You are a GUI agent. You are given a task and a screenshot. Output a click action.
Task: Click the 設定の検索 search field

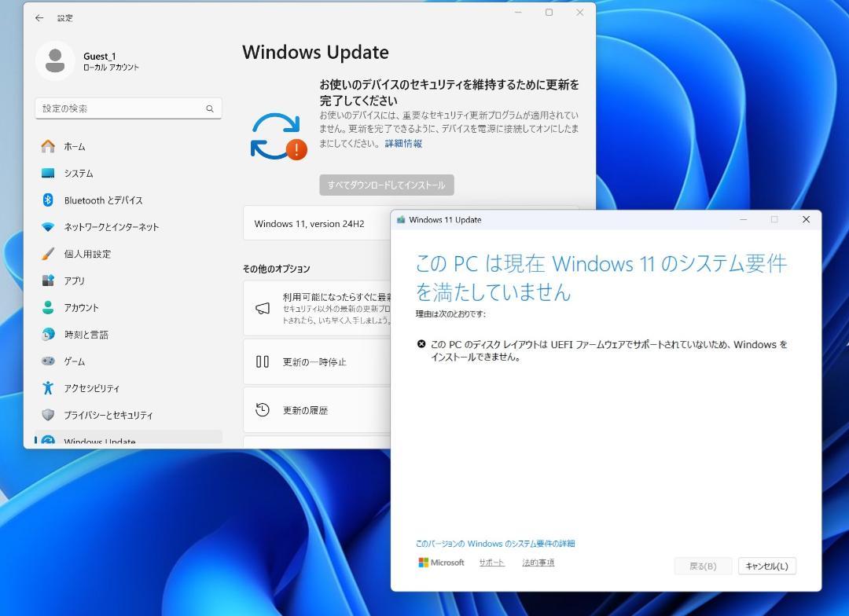coord(128,108)
